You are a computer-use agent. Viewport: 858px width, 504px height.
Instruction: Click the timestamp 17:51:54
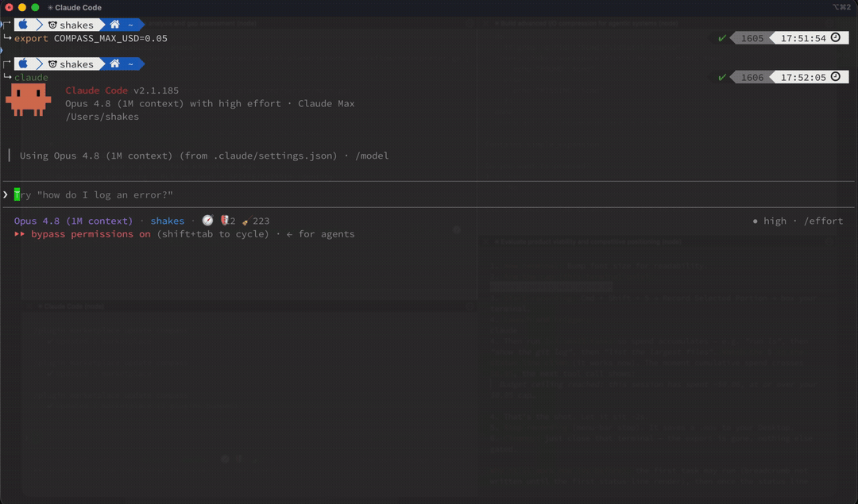point(803,38)
